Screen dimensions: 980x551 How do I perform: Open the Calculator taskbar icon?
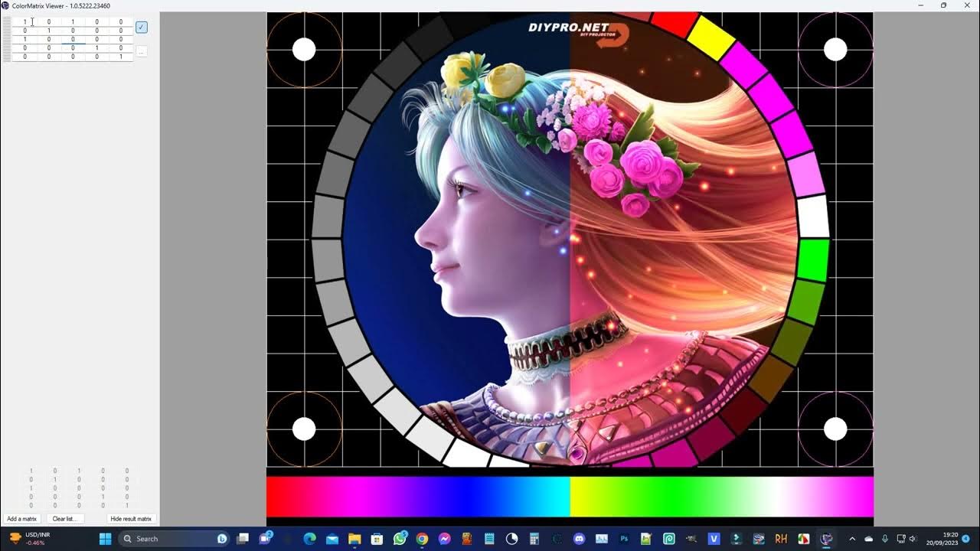[x=534, y=539]
